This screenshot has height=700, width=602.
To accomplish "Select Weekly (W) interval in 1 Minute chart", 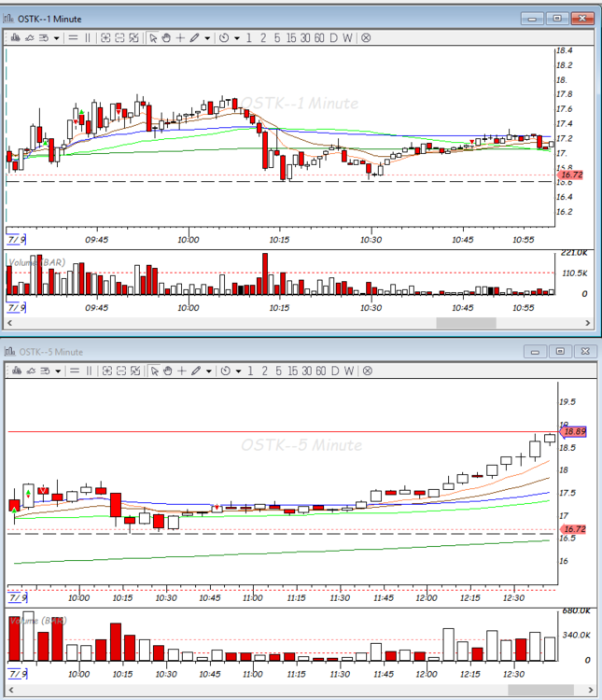I will point(348,37).
